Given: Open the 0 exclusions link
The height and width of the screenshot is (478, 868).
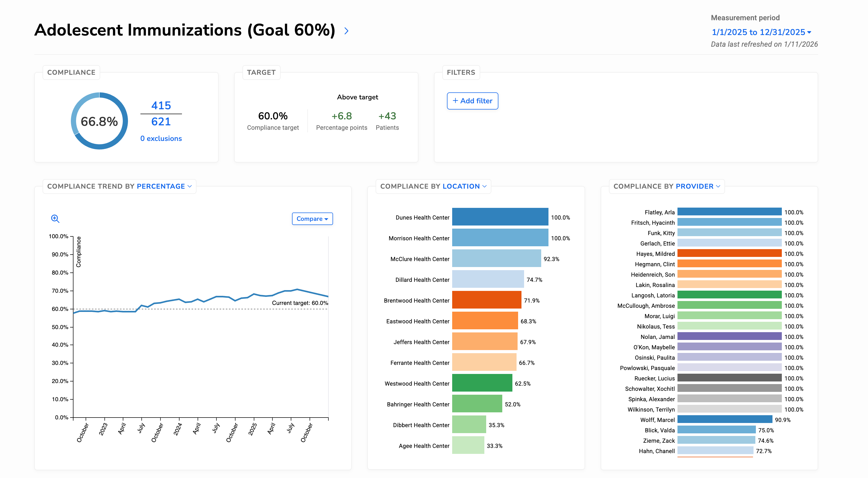Looking at the screenshot, I should click(161, 138).
